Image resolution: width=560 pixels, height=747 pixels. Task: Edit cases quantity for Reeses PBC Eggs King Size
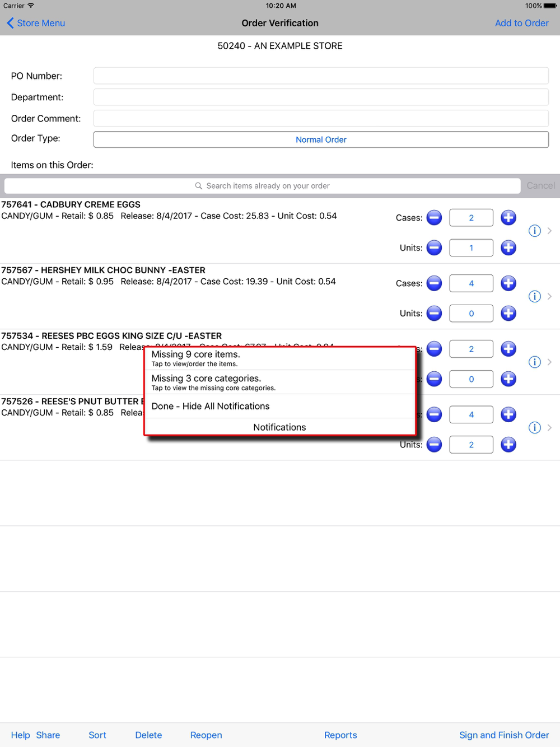(471, 349)
